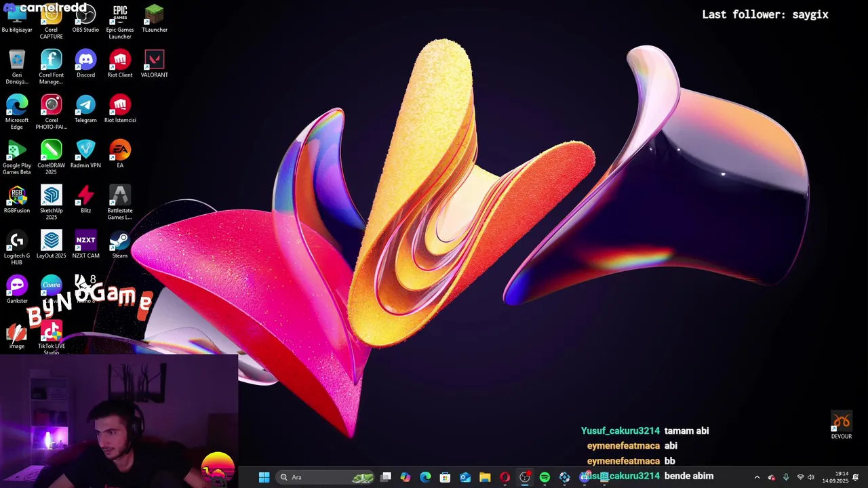Open Opera browser taskbar icon
Screen dimensions: 868x488
505,477
